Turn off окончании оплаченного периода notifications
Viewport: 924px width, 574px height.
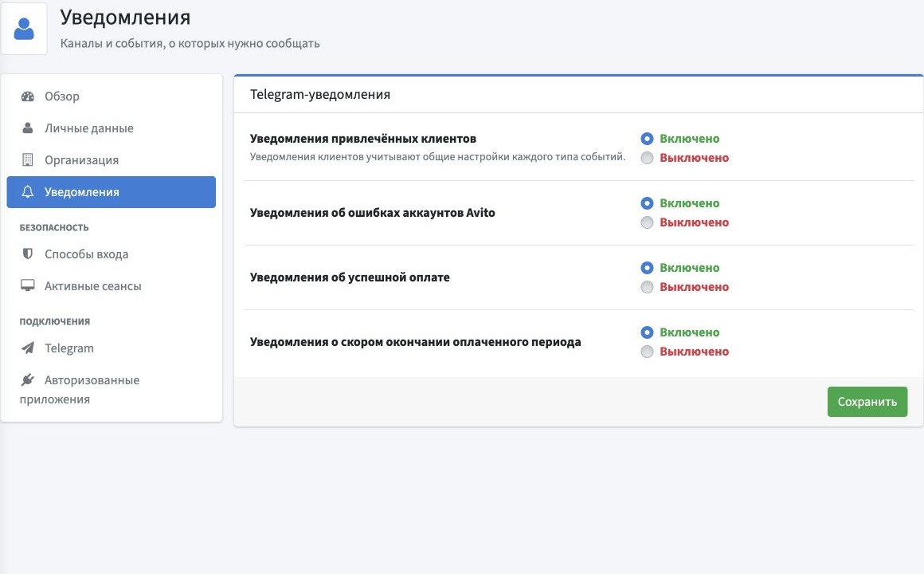click(647, 352)
